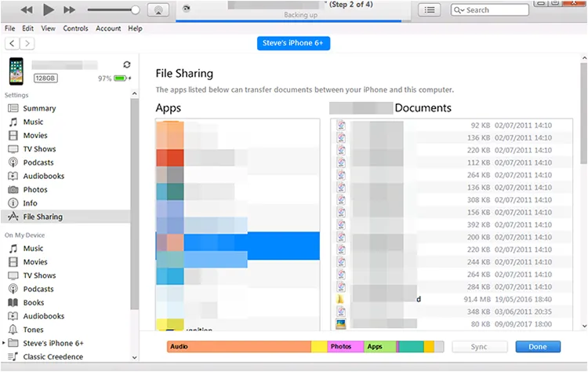Select the 92 KB document row
The height and width of the screenshot is (372, 588).
[x=452, y=126]
